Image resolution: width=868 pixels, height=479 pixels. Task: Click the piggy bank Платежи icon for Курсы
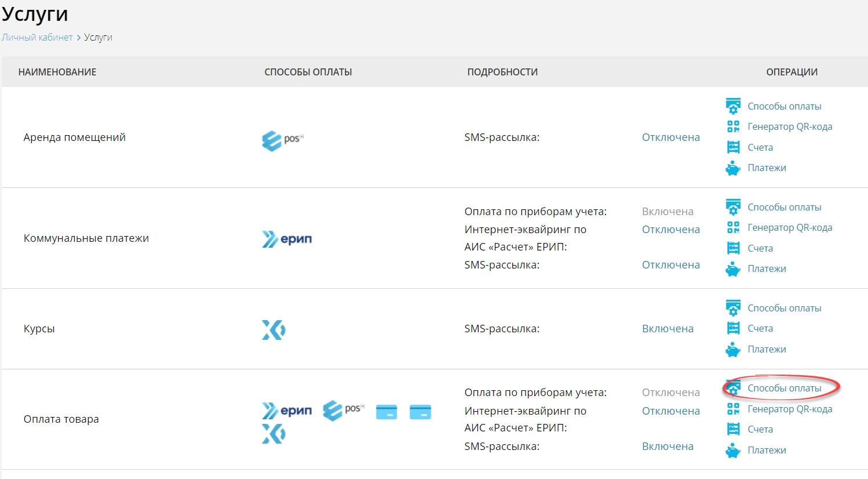pyautogui.click(x=733, y=350)
